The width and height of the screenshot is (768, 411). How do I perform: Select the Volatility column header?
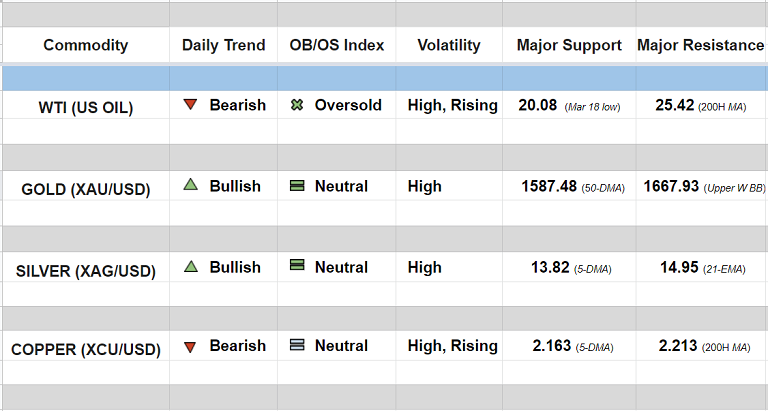coord(449,45)
